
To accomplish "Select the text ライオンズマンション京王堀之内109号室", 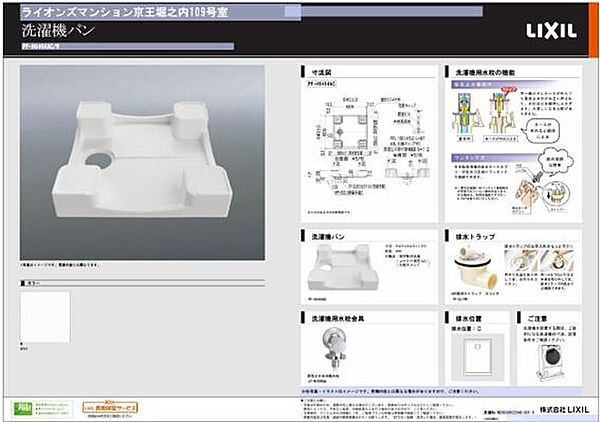I will tap(125, 12).
